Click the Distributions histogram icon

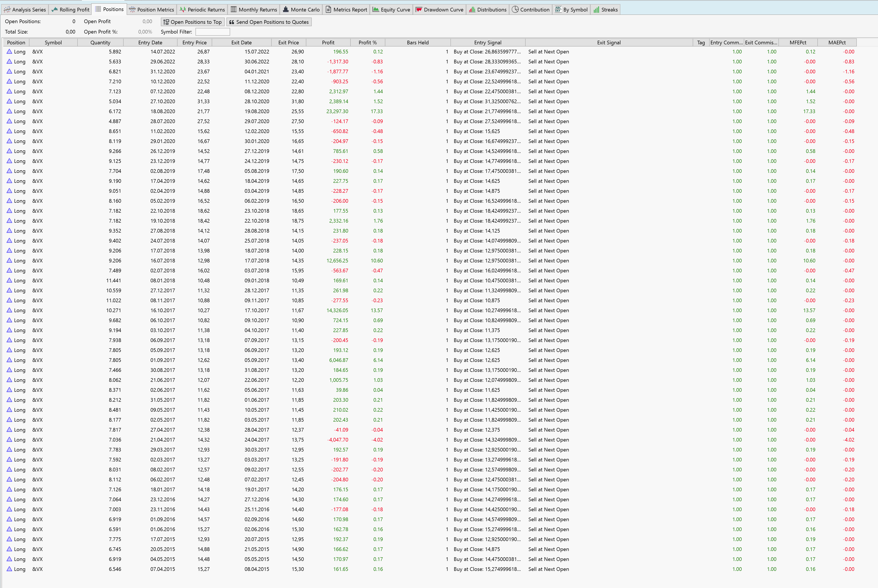click(x=472, y=9)
